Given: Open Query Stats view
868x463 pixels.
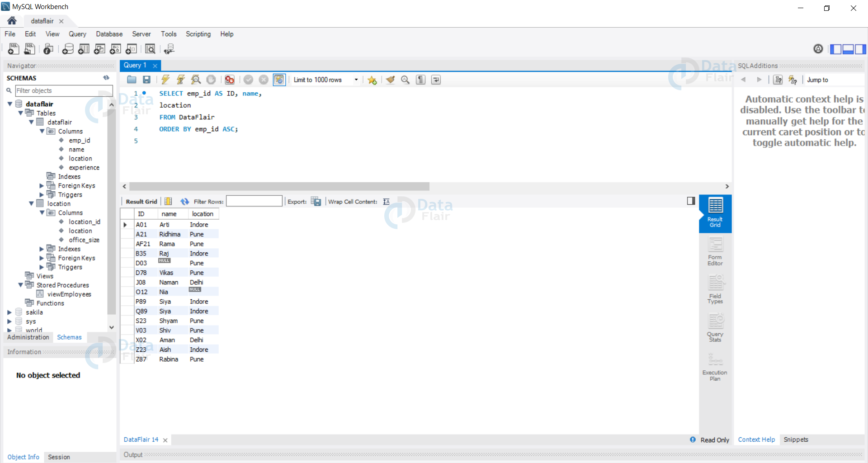Looking at the screenshot, I should (715, 327).
